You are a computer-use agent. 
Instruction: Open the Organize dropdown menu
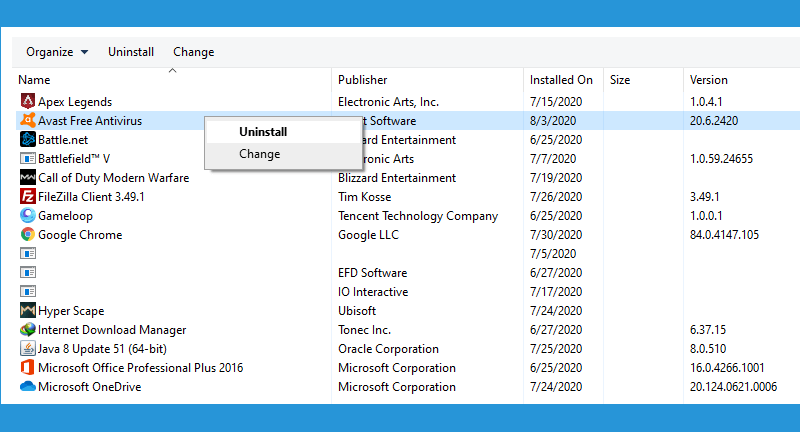click(x=57, y=52)
